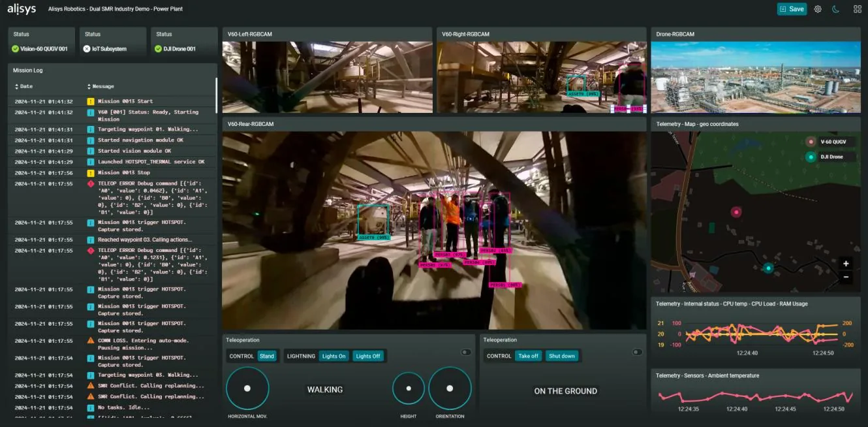
Task: Open the settings gear icon
Action: [x=818, y=9]
